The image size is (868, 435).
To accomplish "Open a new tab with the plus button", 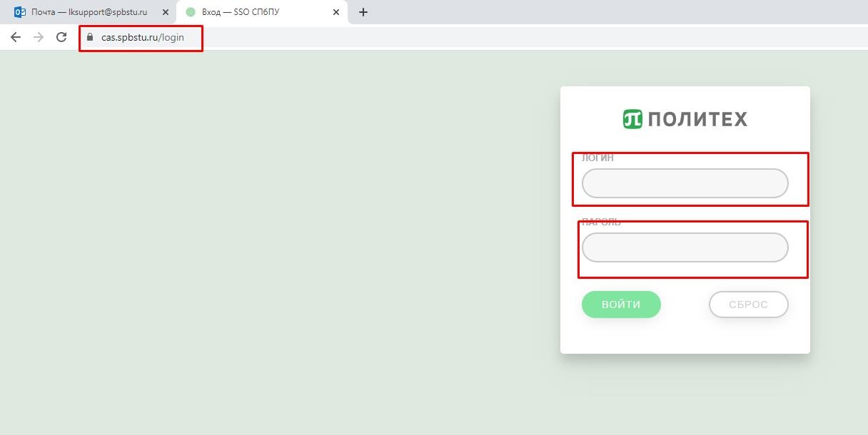I will pyautogui.click(x=363, y=12).
